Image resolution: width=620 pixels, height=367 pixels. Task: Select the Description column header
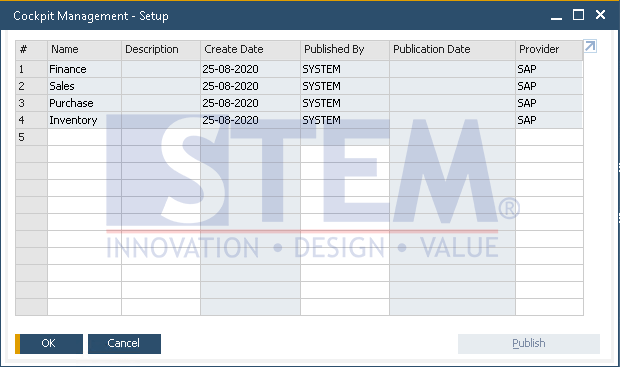point(161,50)
